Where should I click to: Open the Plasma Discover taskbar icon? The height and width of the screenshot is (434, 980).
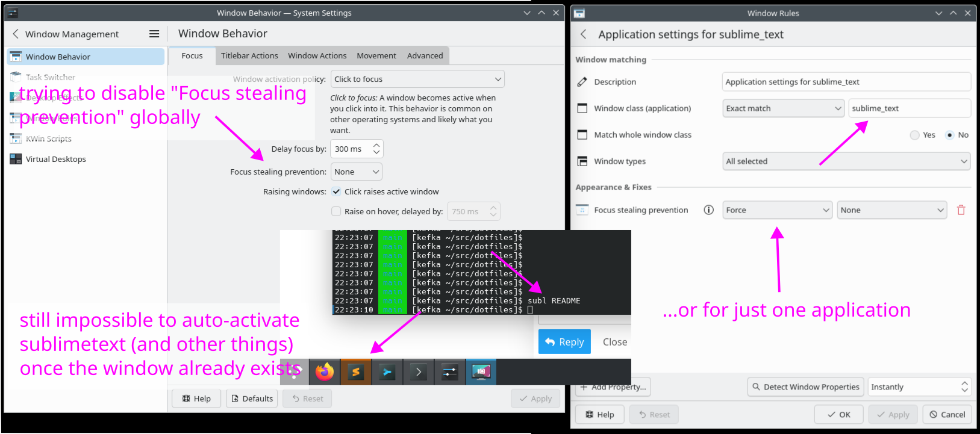387,372
